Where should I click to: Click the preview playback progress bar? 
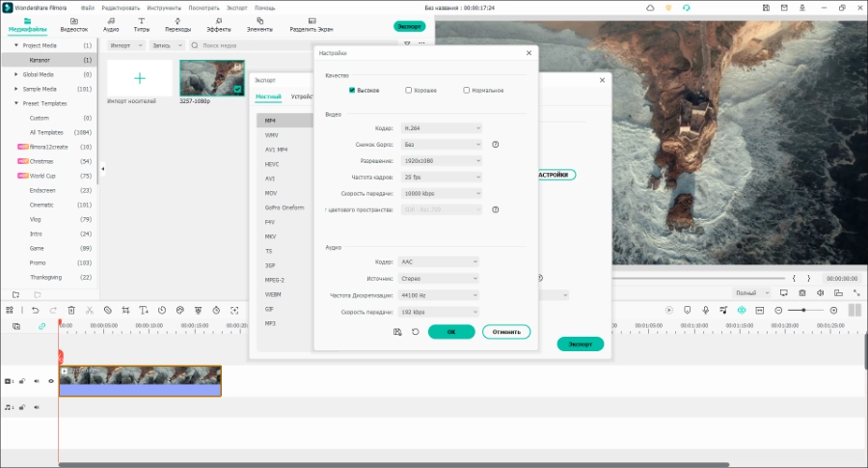pyautogui.click(x=698, y=278)
